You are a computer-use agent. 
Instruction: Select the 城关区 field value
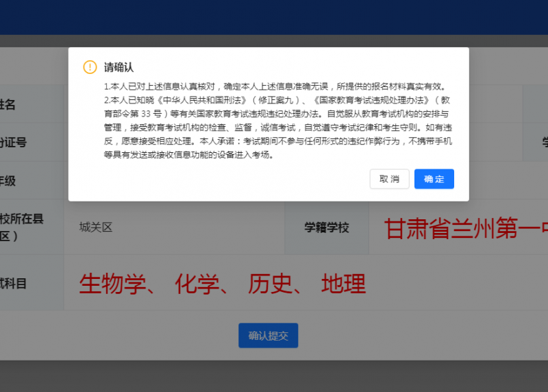click(x=96, y=228)
